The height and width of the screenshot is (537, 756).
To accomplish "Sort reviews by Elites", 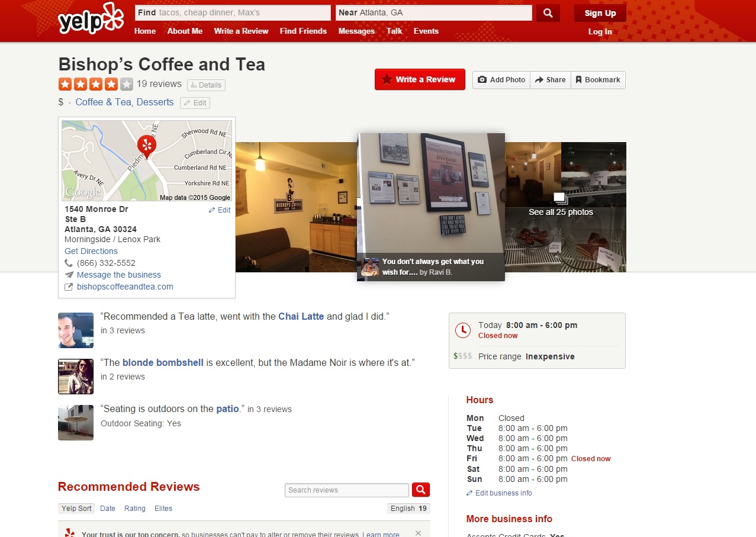I will (163, 509).
